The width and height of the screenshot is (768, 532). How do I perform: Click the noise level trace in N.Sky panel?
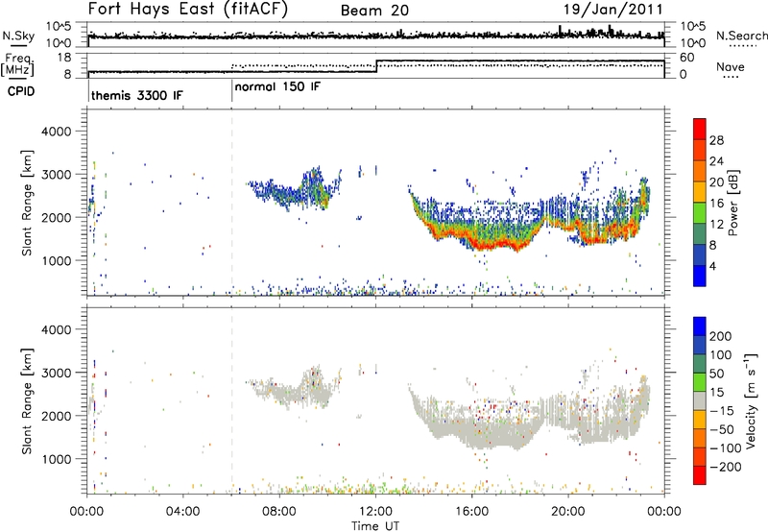[x=375, y=36]
